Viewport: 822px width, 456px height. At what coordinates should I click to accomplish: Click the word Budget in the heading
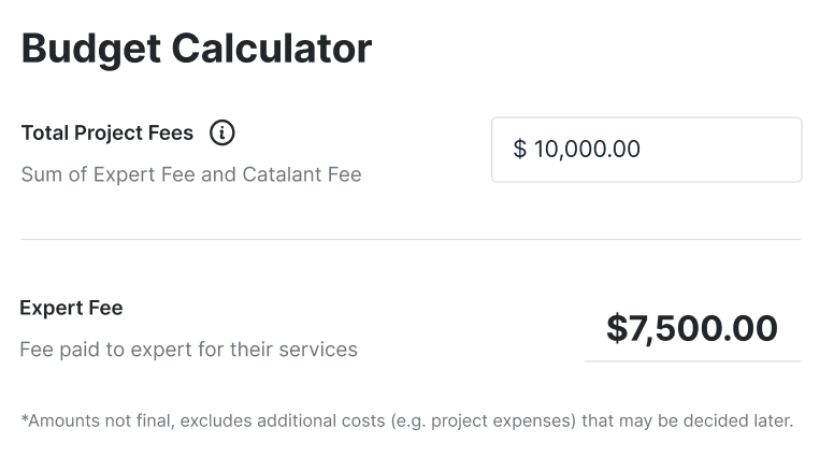[91, 50]
